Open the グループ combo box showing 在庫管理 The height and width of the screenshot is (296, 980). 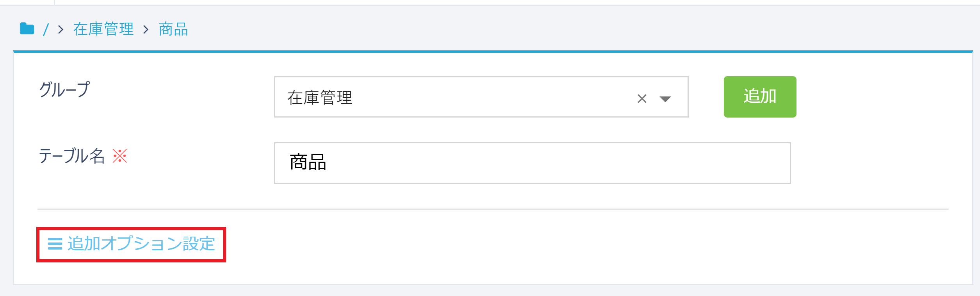449,97
